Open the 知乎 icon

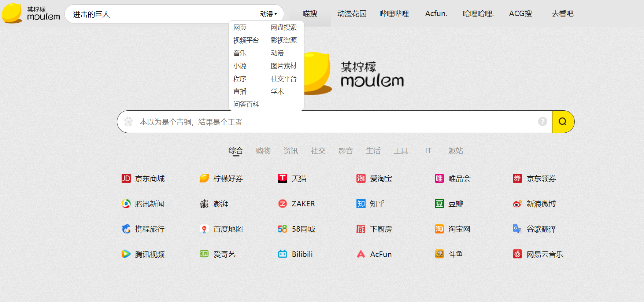point(361,204)
